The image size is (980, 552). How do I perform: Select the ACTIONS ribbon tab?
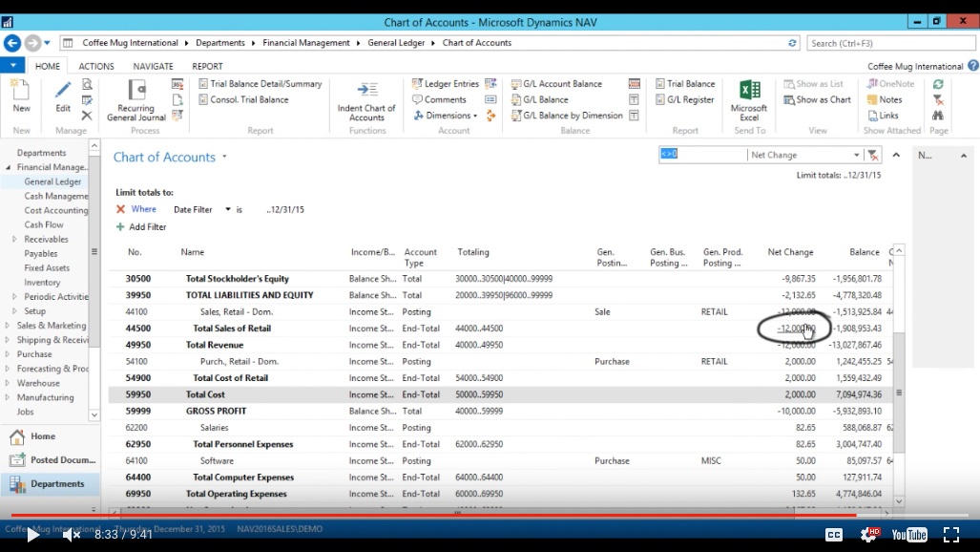pos(96,66)
